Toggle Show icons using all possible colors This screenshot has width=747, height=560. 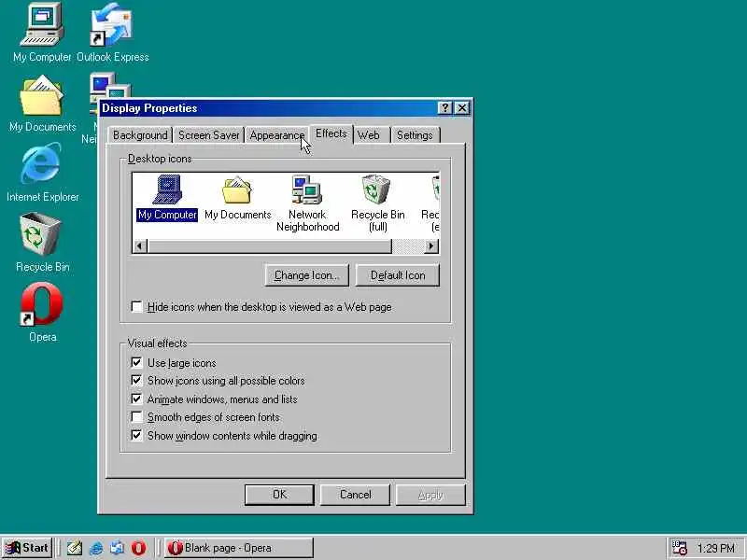tap(218, 381)
